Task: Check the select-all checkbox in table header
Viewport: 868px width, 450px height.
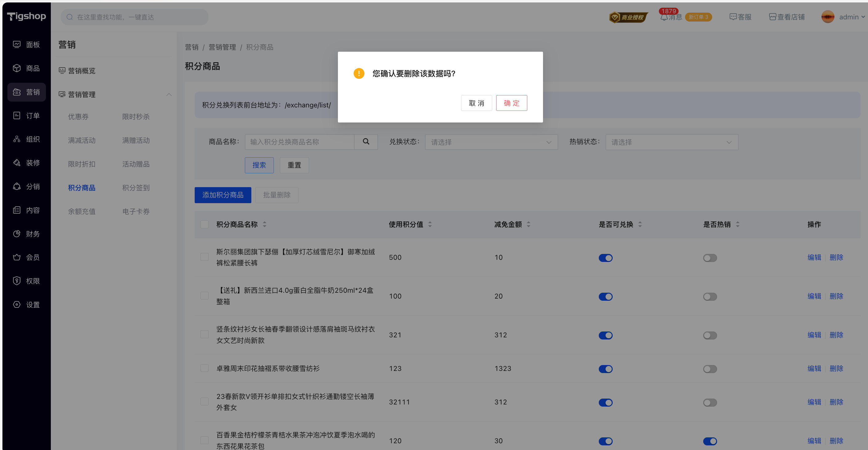Action: pyautogui.click(x=205, y=224)
